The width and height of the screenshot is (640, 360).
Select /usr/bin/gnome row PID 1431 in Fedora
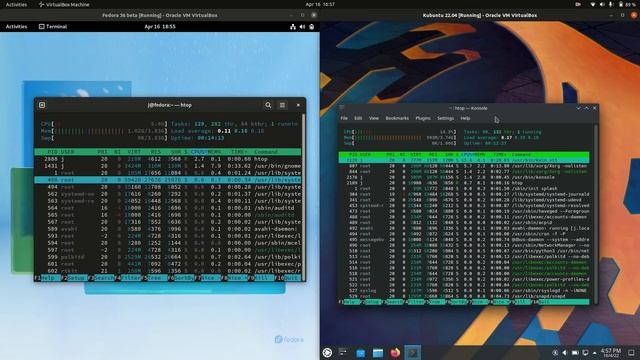[x=168, y=166]
